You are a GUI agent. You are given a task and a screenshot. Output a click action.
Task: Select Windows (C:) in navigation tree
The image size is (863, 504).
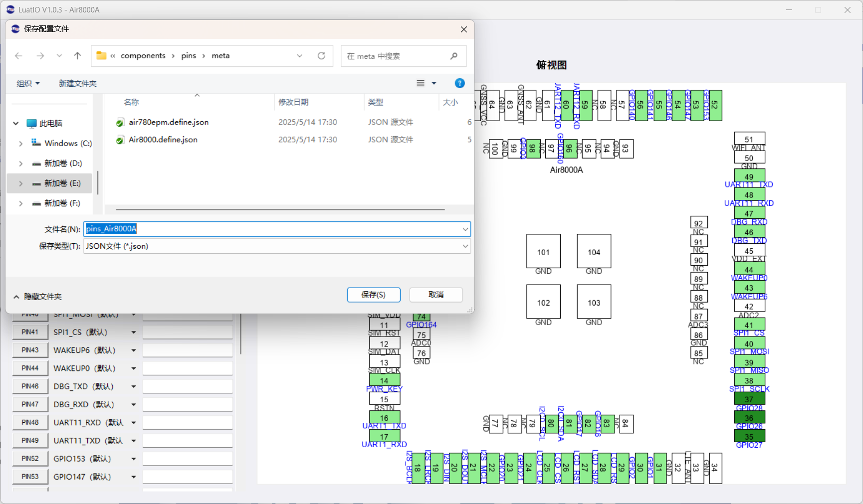68,143
